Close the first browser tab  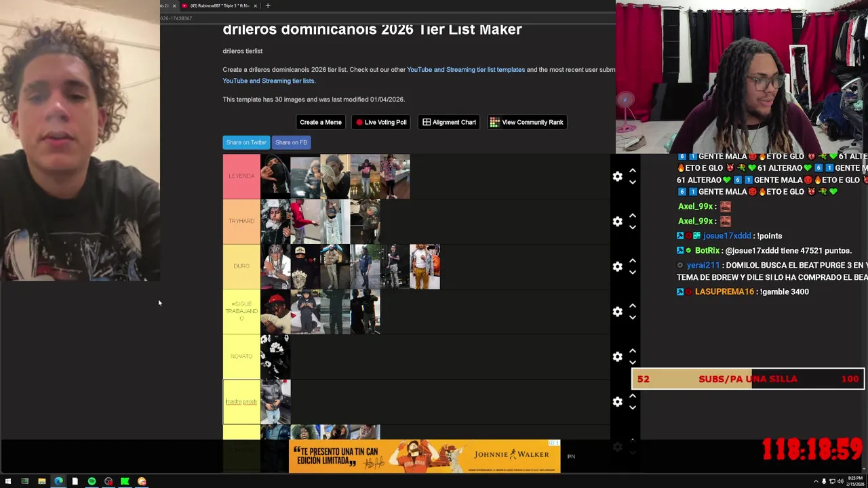point(174,5)
